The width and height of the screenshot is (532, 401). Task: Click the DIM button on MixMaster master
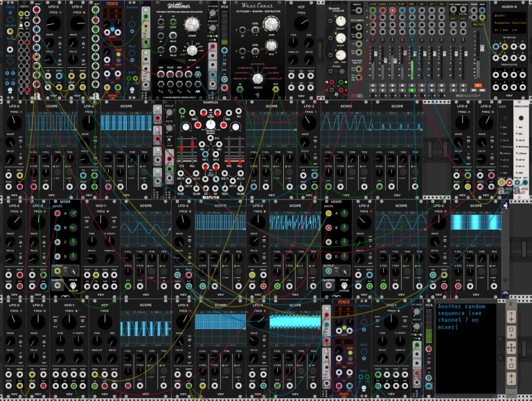475,90
